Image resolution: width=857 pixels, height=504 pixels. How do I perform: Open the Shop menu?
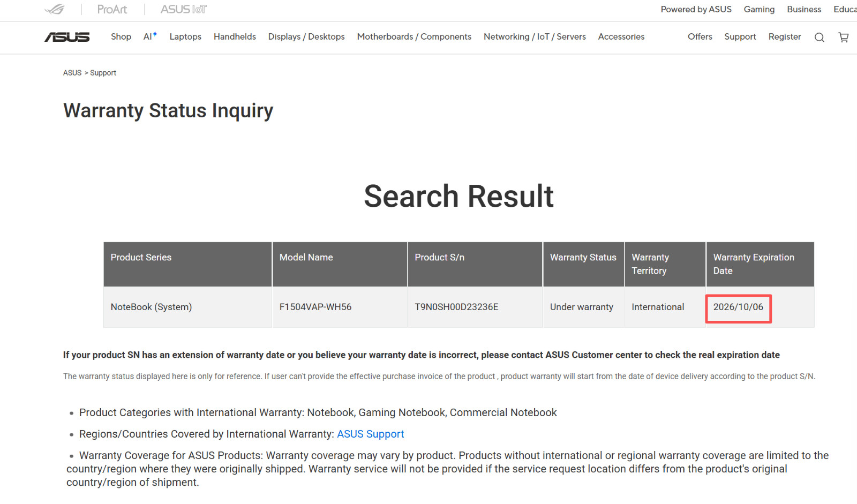point(121,36)
